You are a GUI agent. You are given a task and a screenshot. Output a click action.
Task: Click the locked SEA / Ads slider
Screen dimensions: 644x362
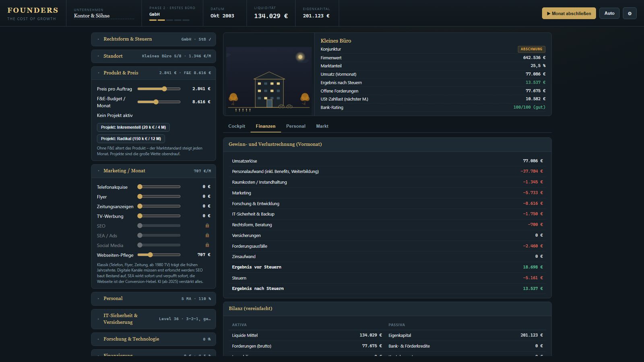pos(159,236)
